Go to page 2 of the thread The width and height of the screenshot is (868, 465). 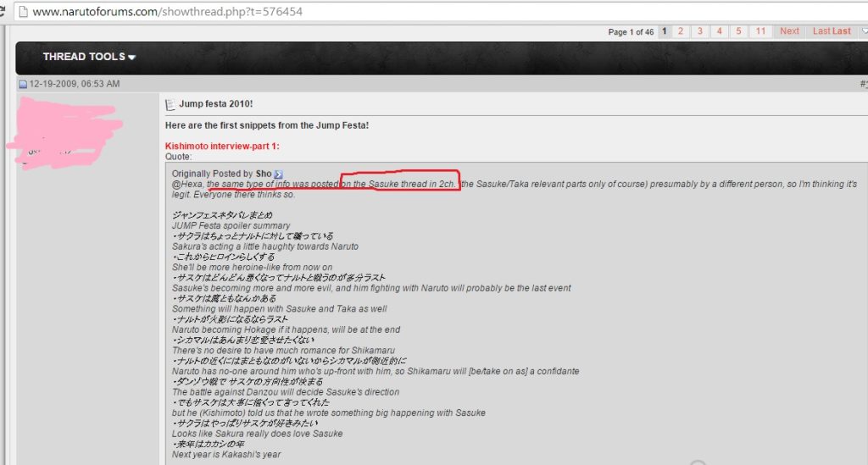[682, 31]
